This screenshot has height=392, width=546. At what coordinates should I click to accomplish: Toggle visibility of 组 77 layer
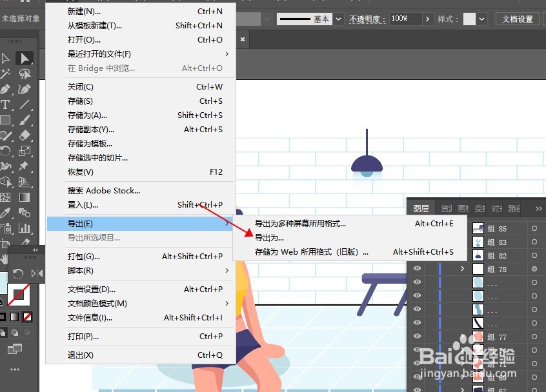tap(418, 337)
